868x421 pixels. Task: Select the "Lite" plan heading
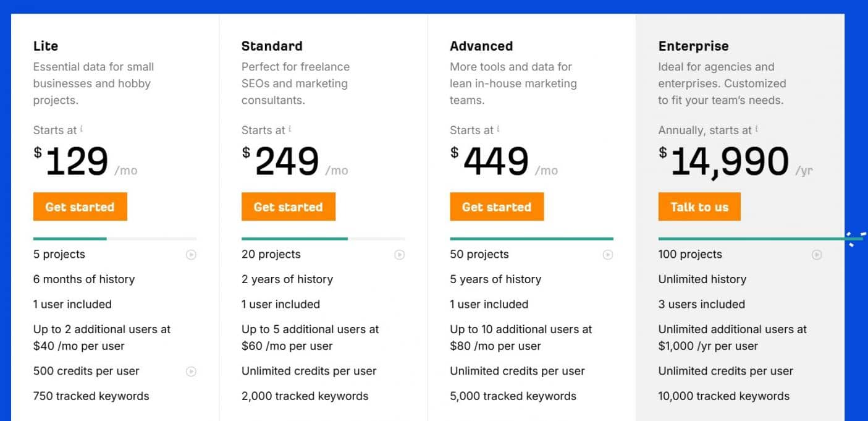pyautogui.click(x=46, y=46)
